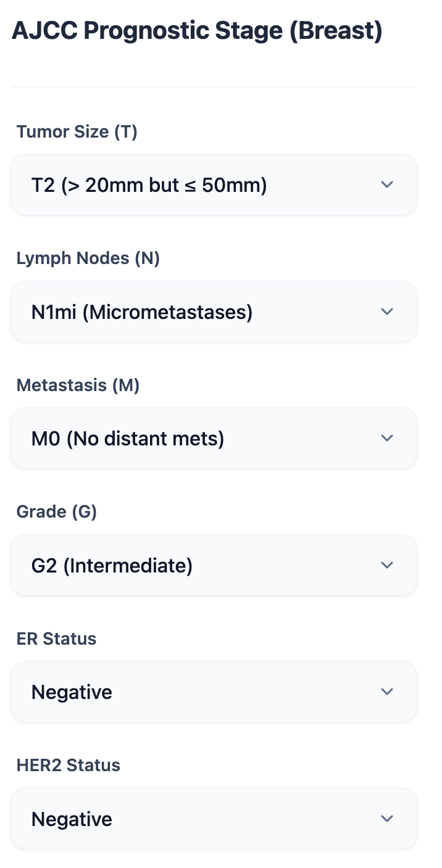This screenshot has height=868, width=442.
Task: Click the Negative value under HER2 Status
Action: click(72, 819)
